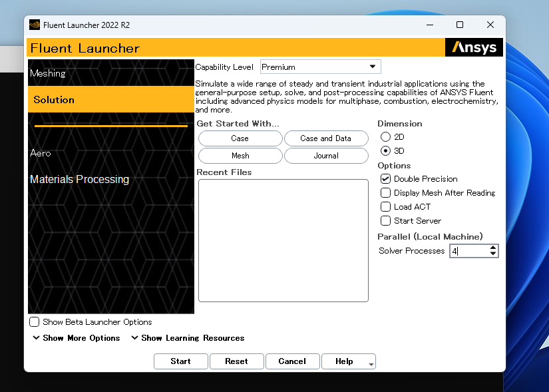Click the Fluent Launcher title bar icon
This screenshot has height=392, width=549.
[x=35, y=25]
